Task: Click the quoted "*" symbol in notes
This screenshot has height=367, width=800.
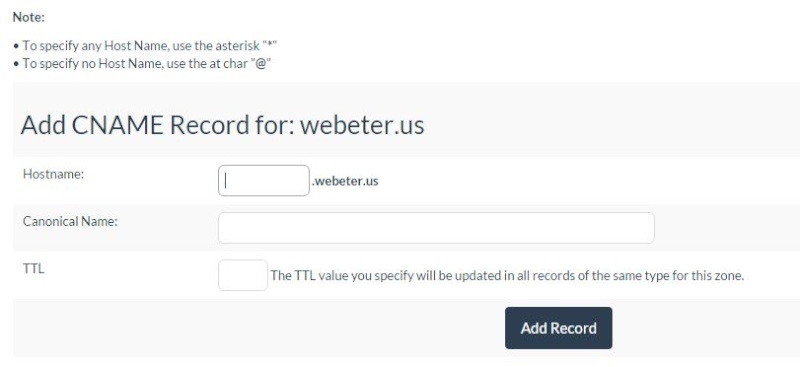Action: click(269, 45)
